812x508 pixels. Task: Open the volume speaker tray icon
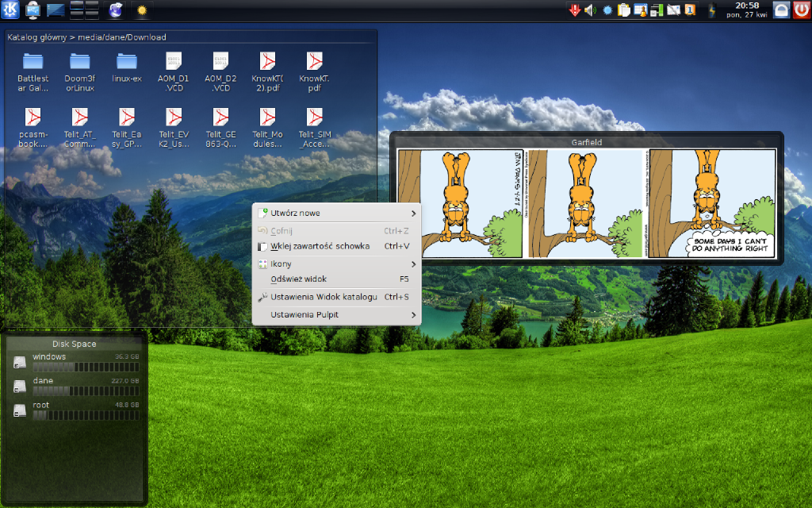(x=590, y=10)
